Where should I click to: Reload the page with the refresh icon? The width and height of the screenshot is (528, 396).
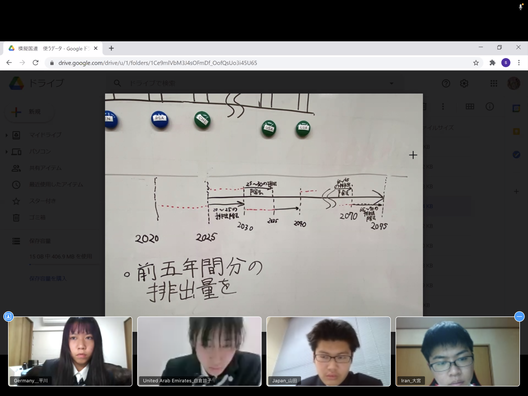tap(35, 63)
